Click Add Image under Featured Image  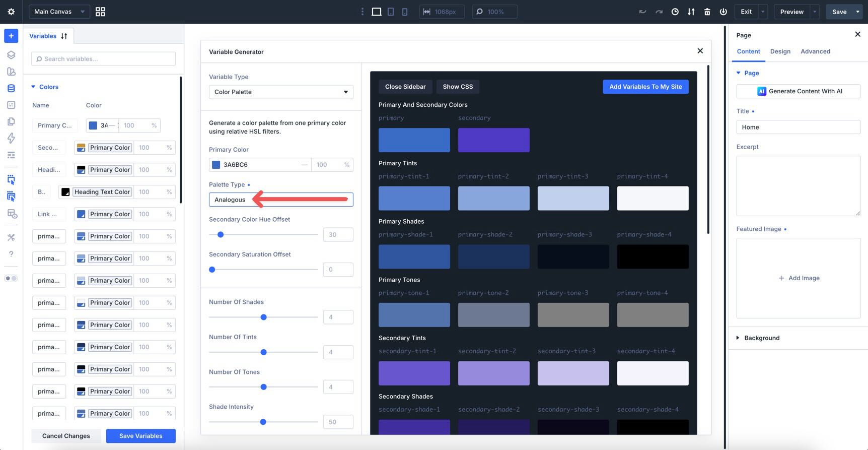[799, 278]
